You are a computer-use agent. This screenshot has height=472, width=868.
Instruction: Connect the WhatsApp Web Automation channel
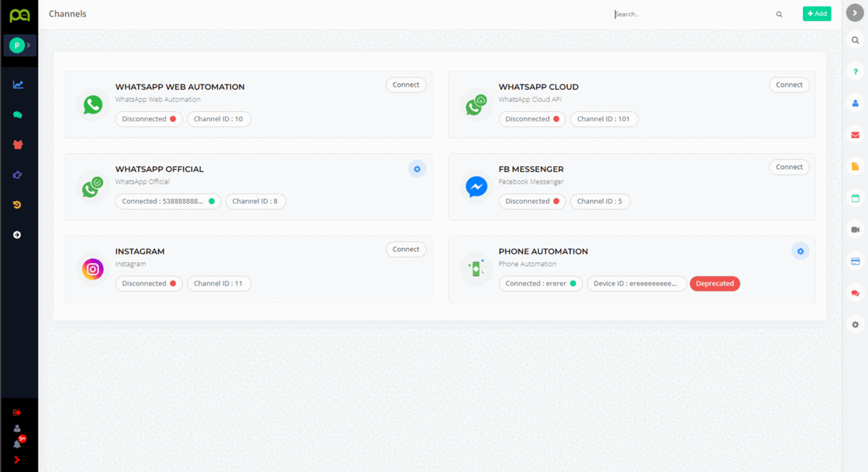click(406, 85)
